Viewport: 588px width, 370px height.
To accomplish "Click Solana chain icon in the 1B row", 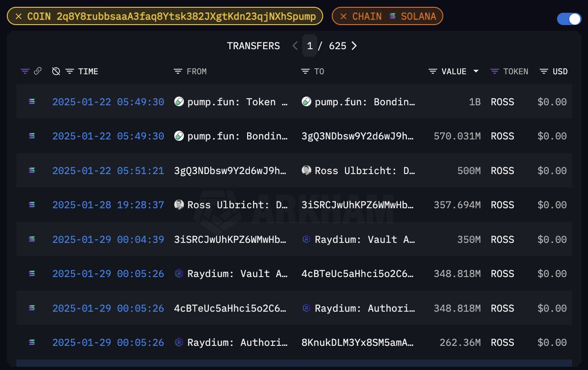I will pyautogui.click(x=32, y=102).
